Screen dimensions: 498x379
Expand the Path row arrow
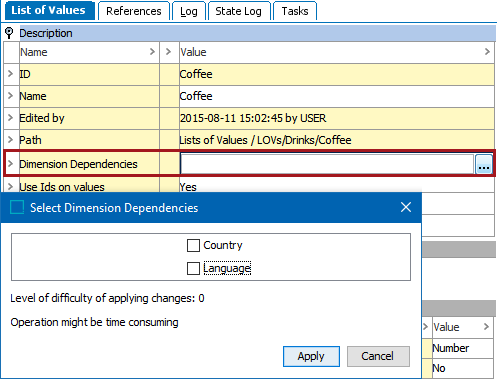[10, 140]
